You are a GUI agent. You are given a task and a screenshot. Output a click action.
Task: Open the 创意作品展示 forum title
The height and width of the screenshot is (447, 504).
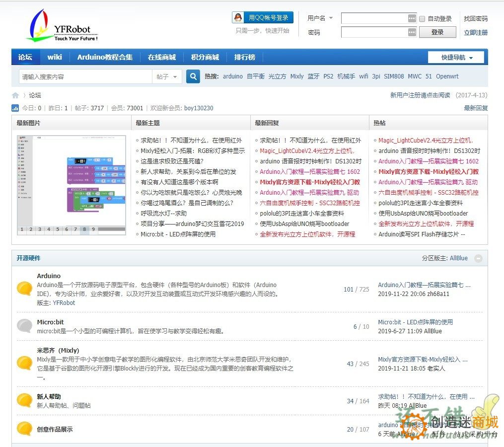[55, 429]
